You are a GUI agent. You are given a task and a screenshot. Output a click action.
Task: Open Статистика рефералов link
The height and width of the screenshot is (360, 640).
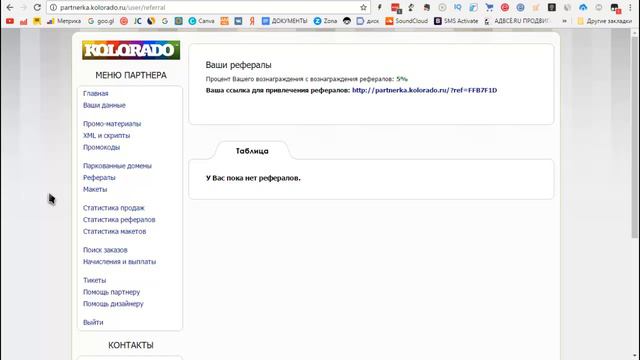119,220
